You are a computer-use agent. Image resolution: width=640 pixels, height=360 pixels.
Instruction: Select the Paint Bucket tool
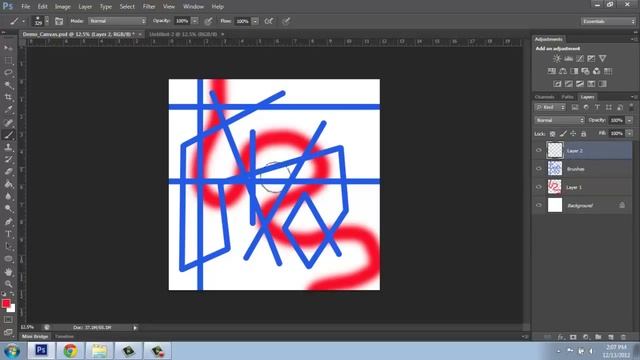point(8,184)
